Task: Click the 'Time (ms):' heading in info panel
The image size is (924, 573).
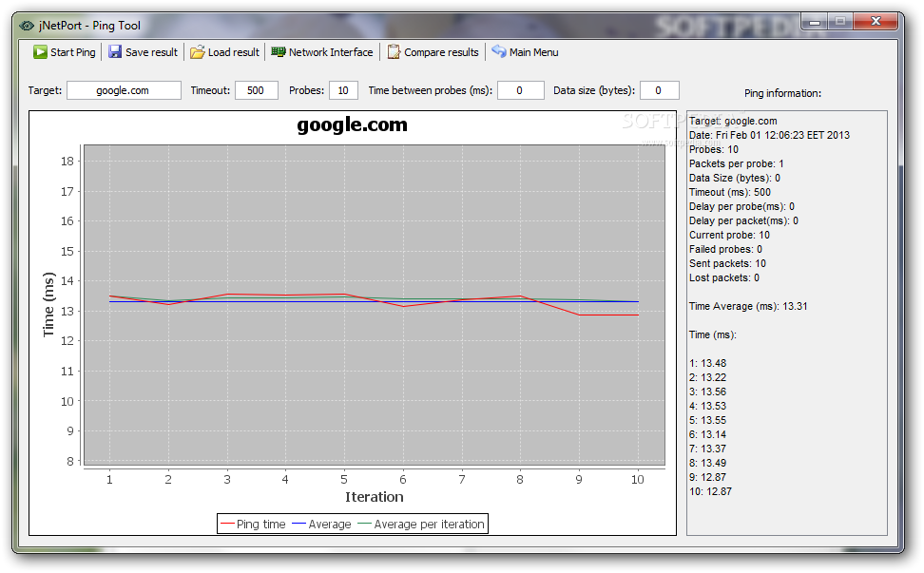Action: tap(712, 334)
